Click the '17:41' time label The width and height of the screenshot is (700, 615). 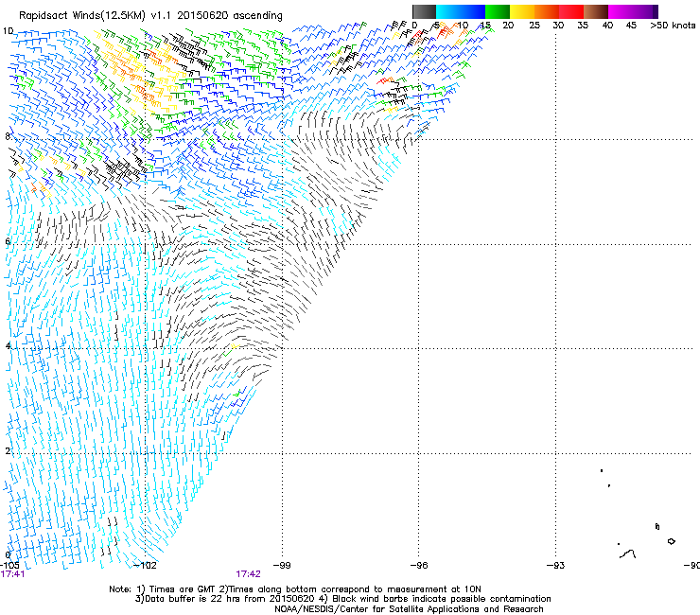[x=12, y=574]
